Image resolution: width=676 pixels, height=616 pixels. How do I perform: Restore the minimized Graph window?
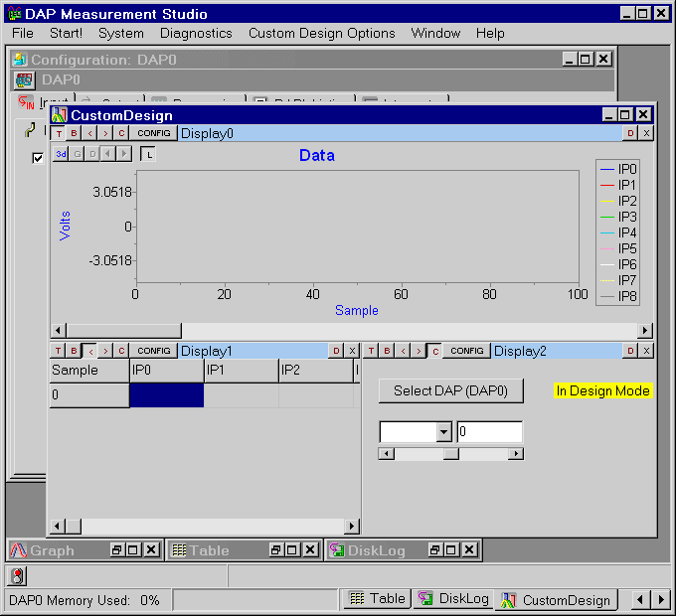coord(117,550)
